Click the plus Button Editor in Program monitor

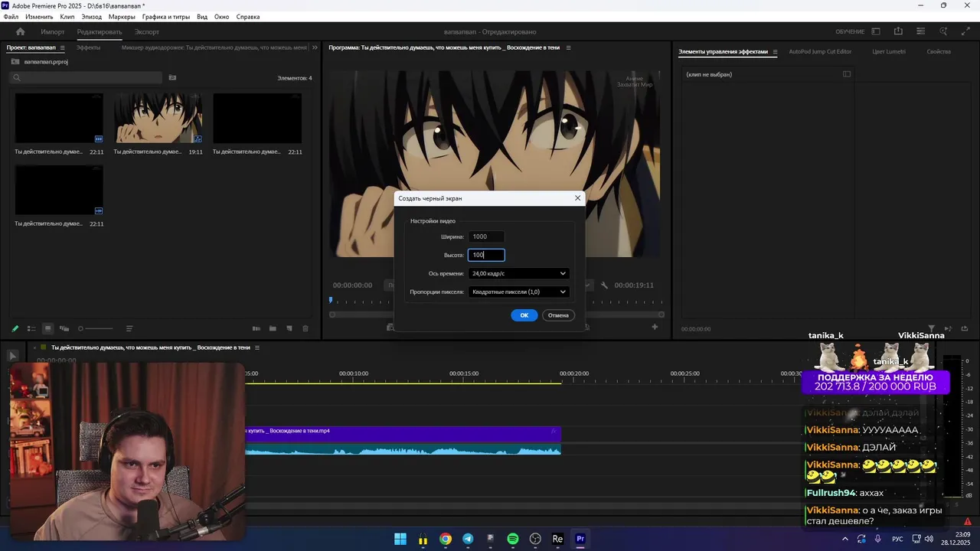tap(655, 327)
